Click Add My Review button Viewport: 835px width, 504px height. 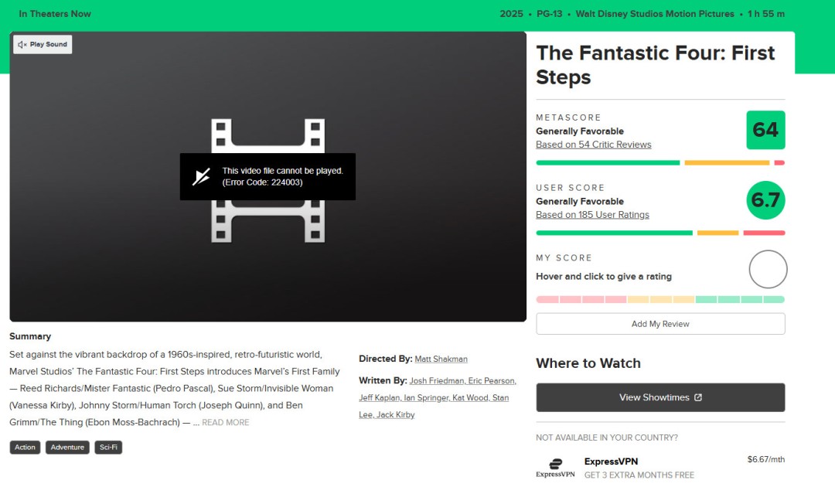coord(660,324)
